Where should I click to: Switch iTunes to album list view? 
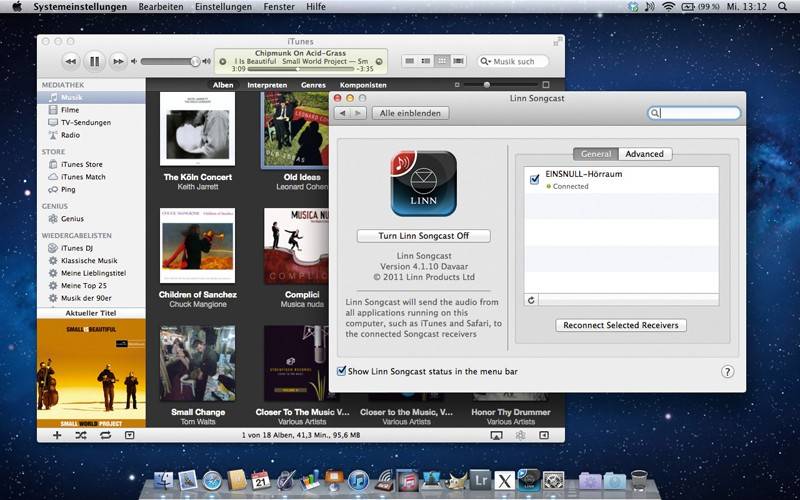[x=426, y=61]
